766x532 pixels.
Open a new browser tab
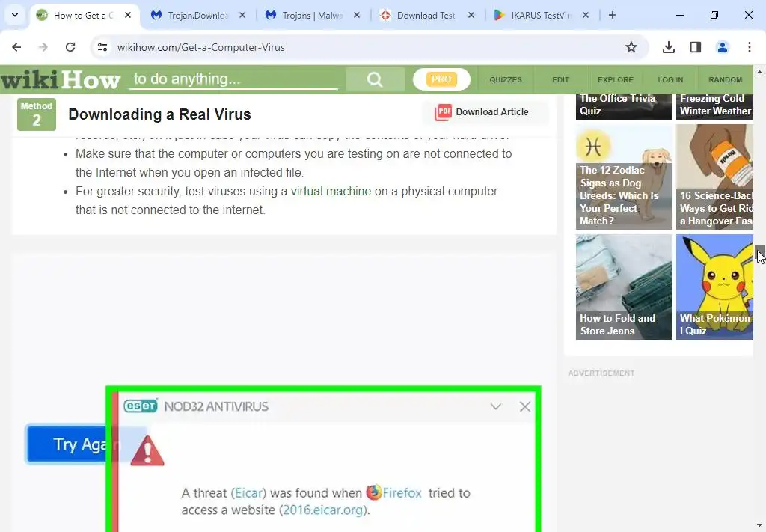pyautogui.click(x=613, y=15)
